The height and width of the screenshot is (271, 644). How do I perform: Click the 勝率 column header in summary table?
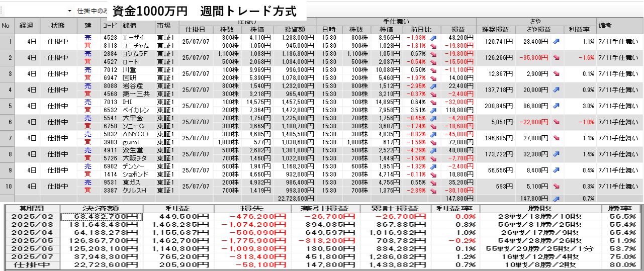click(x=621, y=209)
